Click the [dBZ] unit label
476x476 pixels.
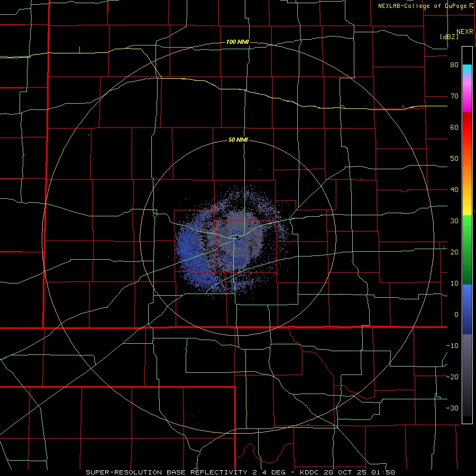(x=449, y=37)
